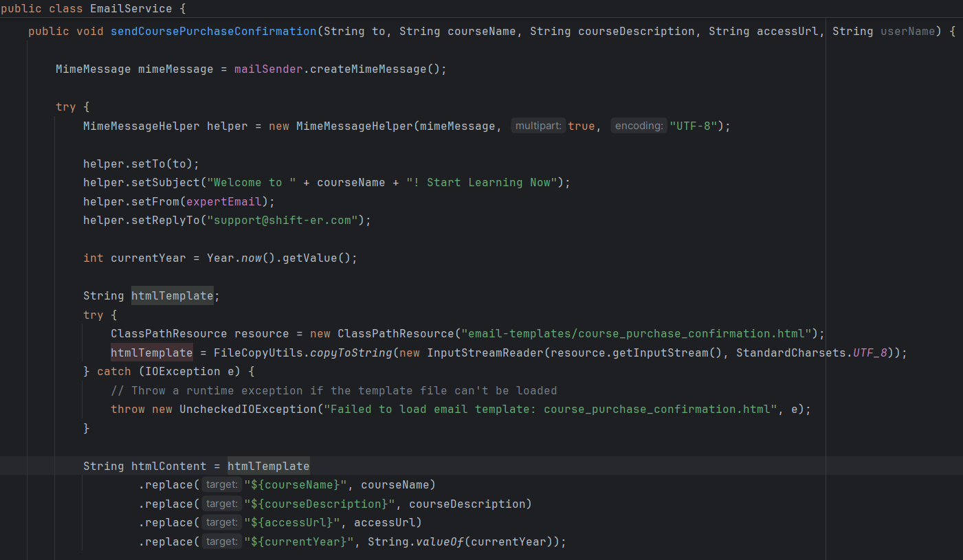Click the sendCoursePurchaseConfirmation method name
963x560 pixels.
(213, 32)
